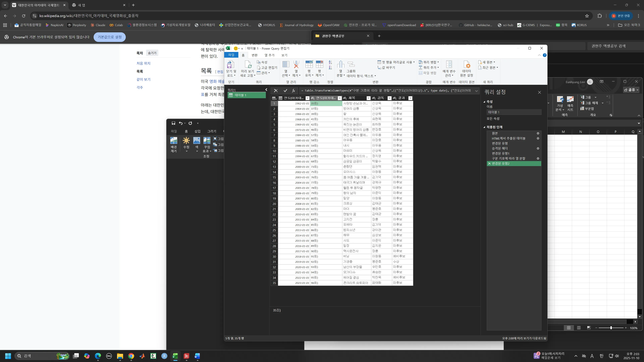644x362 pixels.
Task: Confirm the formula with the checkmark icon
Action: click(x=285, y=91)
